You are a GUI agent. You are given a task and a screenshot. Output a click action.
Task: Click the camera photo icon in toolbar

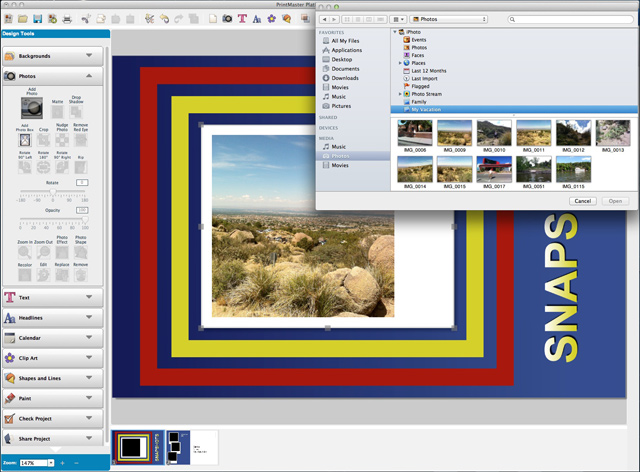227,19
